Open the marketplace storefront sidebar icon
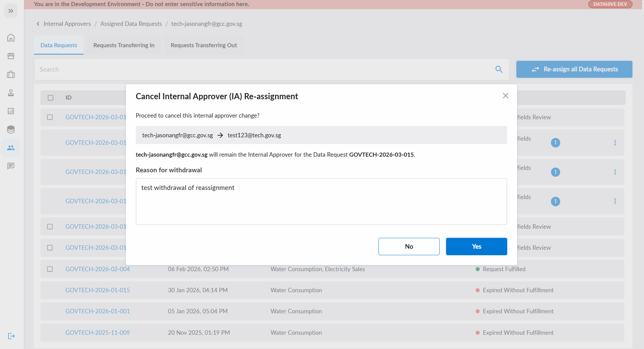The height and width of the screenshot is (349, 644). coord(11,56)
